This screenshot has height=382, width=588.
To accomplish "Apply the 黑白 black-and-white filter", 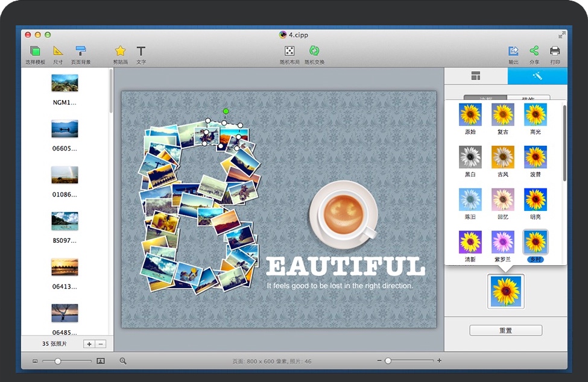I will (470, 157).
